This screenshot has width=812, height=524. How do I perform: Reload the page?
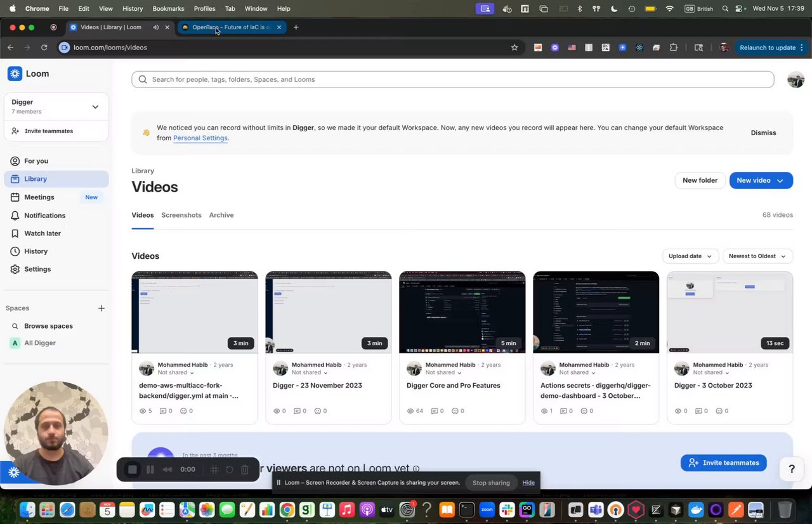click(x=44, y=48)
